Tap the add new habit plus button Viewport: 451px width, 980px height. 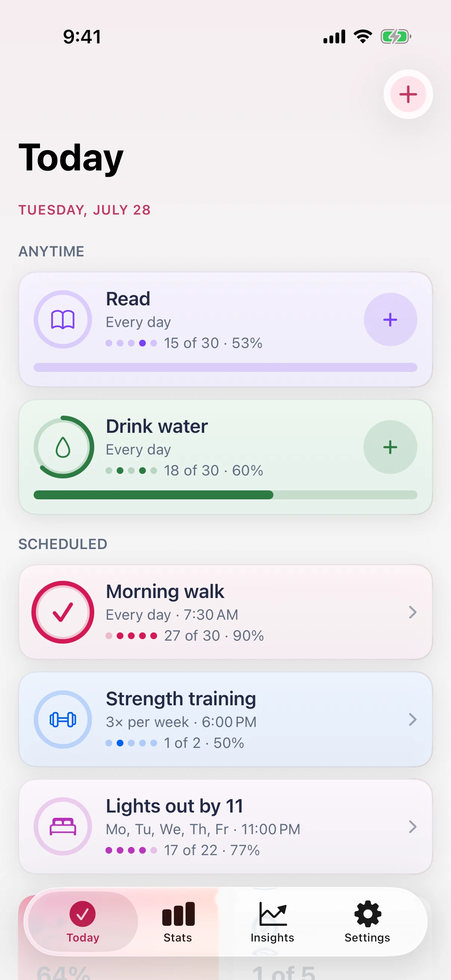(x=408, y=94)
